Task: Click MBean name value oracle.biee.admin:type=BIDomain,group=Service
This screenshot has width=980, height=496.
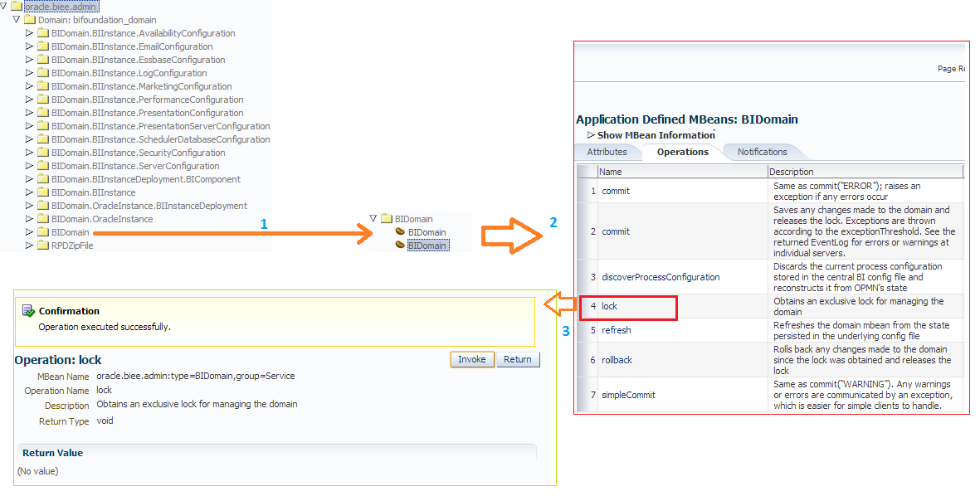Action: tap(196, 376)
